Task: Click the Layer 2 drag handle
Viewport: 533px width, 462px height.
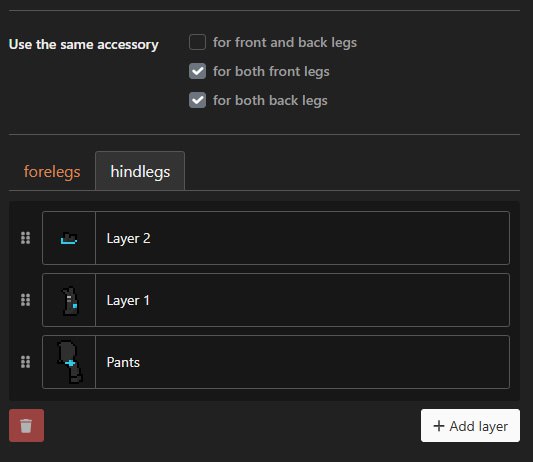Action: tap(25, 238)
